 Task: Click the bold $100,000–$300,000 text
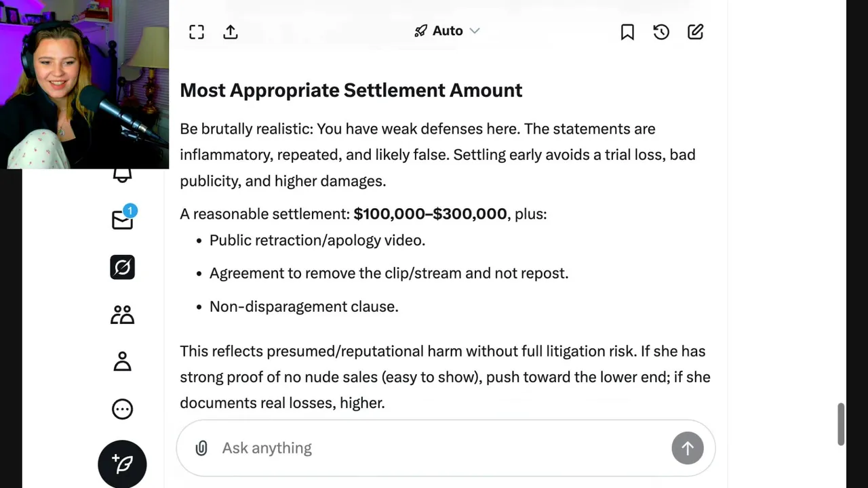pyautogui.click(x=430, y=214)
